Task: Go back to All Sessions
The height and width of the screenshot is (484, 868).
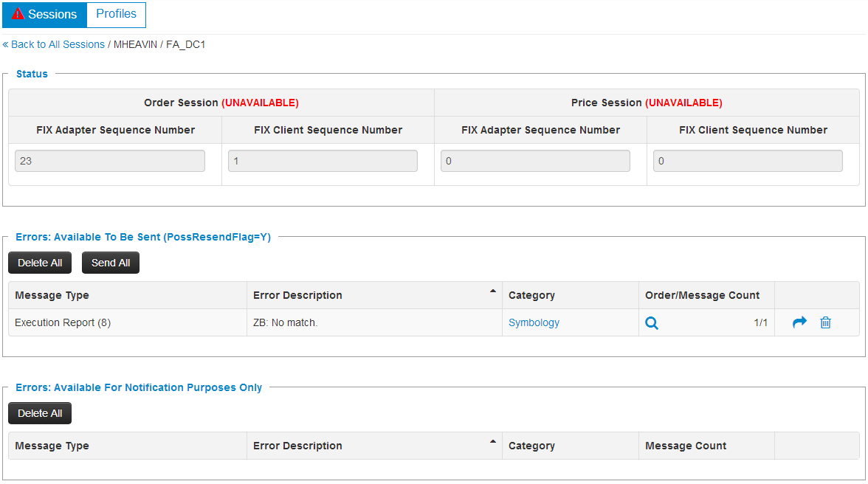Action: (x=54, y=44)
